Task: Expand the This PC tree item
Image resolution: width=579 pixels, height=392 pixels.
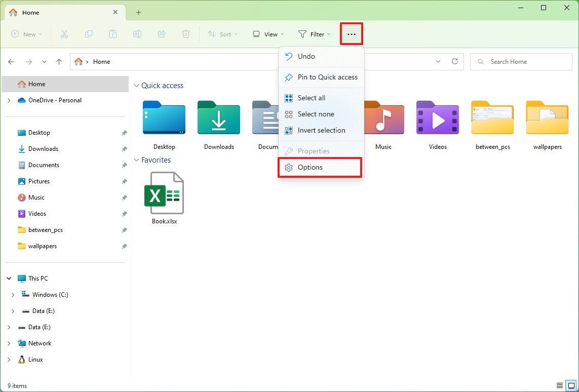Action: 9,278
